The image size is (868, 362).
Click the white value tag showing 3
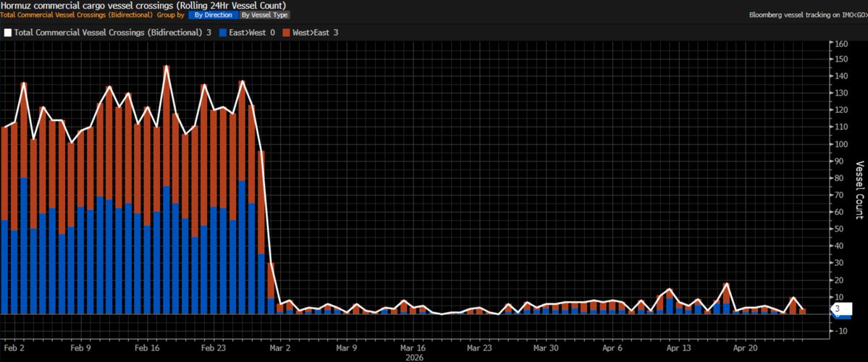tap(841, 309)
